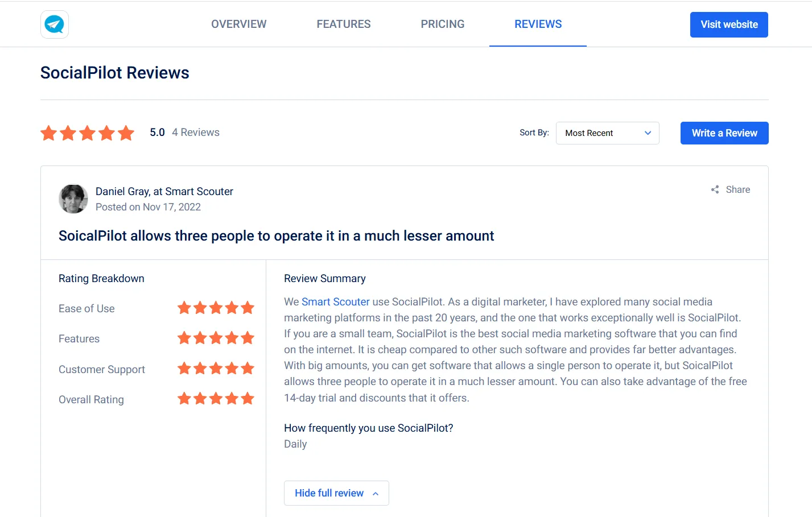Click Daniel Gray's profile picture
The width and height of the screenshot is (812, 517).
(73, 198)
